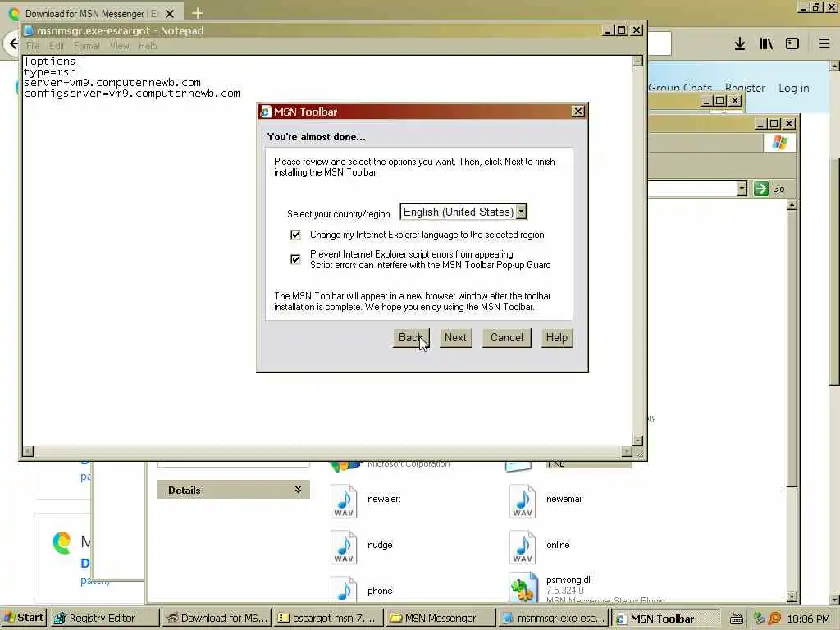Image resolution: width=840 pixels, height=630 pixels.
Task: Open Help in the MSN Toolbar dialog
Action: click(x=557, y=337)
